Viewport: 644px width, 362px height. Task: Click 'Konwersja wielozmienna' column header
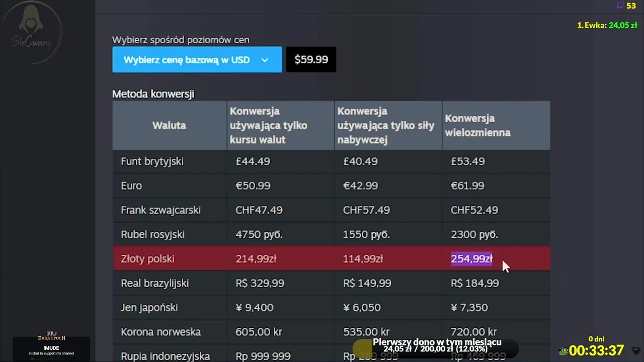click(477, 125)
